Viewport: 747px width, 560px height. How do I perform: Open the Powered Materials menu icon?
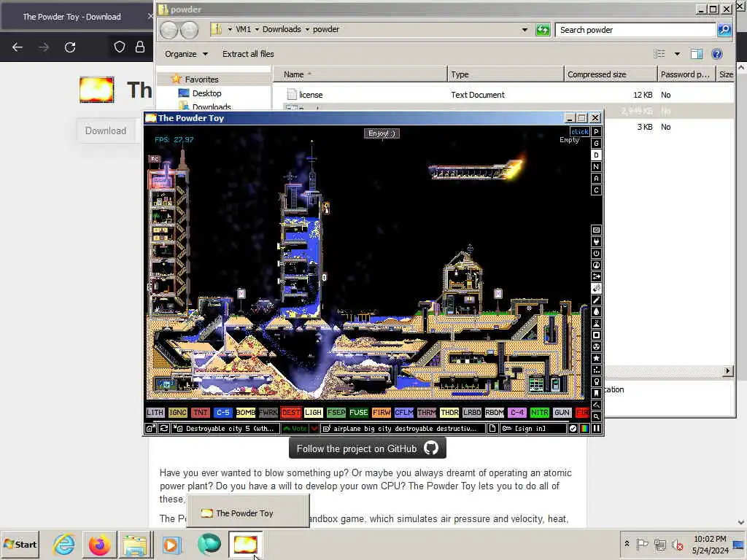(x=596, y=253)
